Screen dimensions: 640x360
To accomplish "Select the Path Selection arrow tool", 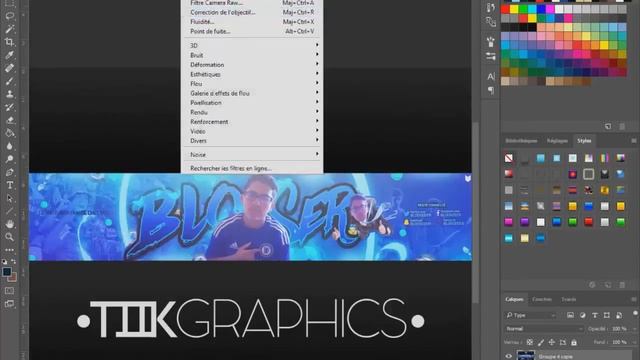I will (9, 198).
